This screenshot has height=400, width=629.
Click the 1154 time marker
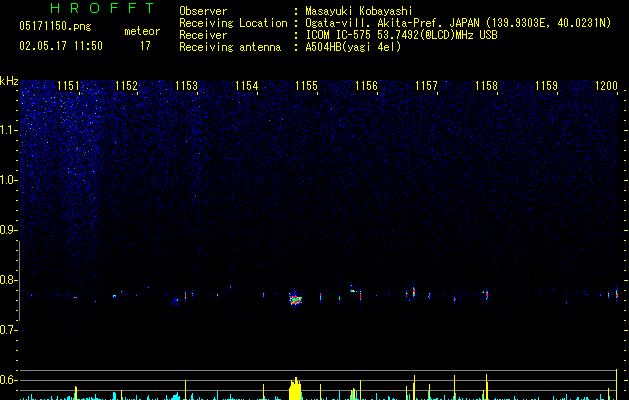246,86
